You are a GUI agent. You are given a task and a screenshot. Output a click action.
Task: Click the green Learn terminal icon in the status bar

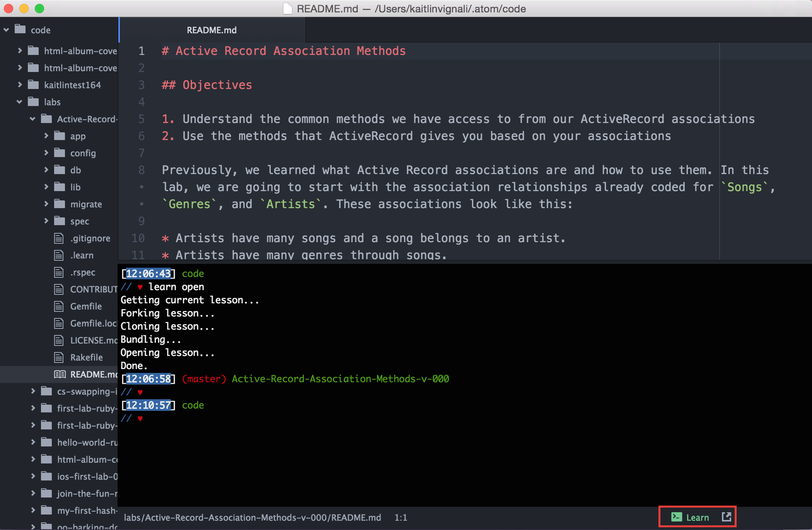click(x=676, y=517)
